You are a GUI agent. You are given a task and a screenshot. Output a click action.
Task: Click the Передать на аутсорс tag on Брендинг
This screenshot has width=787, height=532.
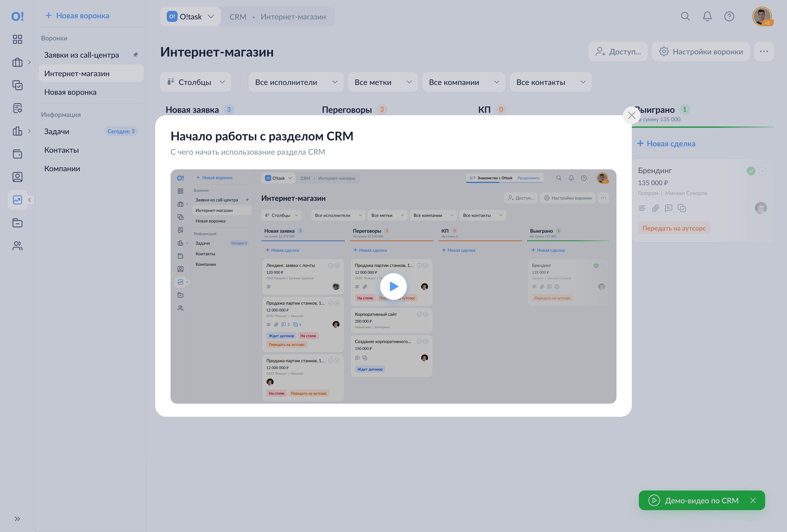[x=674, y=228]
